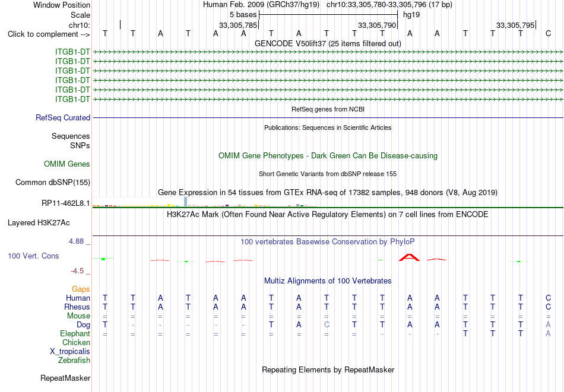Open 'Short Genetic Variants from dbSNP release 155'
This screenshot has height=392, width=564.
pyautogui.click(x=328, y=174)
